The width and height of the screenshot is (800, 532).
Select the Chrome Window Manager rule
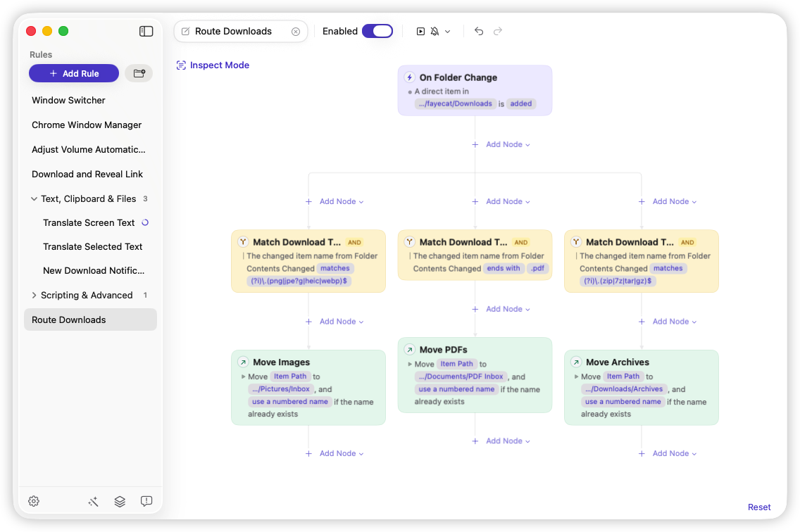[90, 125]
